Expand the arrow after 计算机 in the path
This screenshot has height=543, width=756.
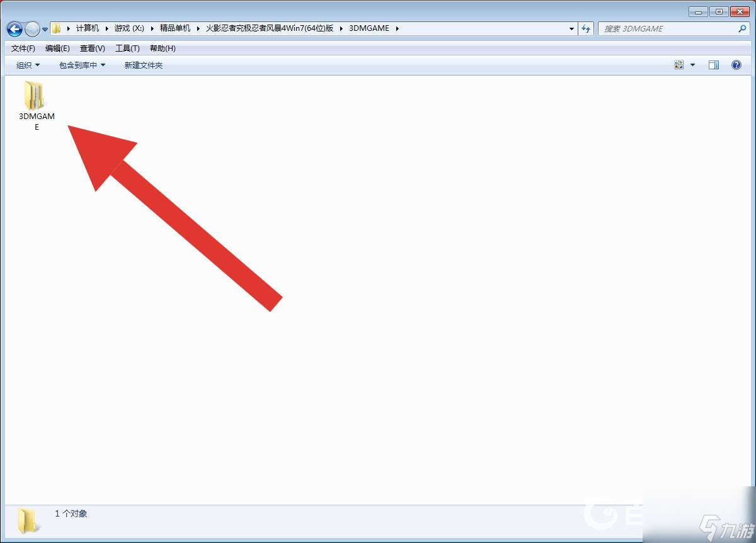[106, 28]
